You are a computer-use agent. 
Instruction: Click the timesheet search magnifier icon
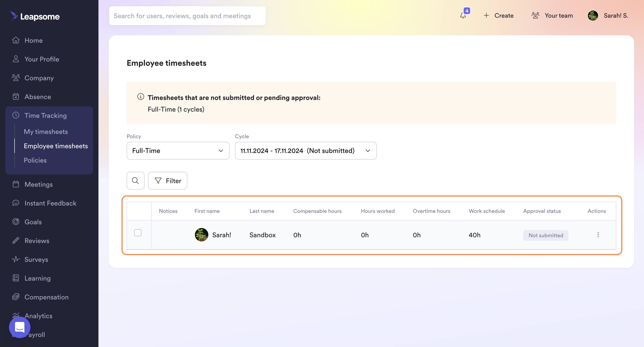click(x=135, y=181)
